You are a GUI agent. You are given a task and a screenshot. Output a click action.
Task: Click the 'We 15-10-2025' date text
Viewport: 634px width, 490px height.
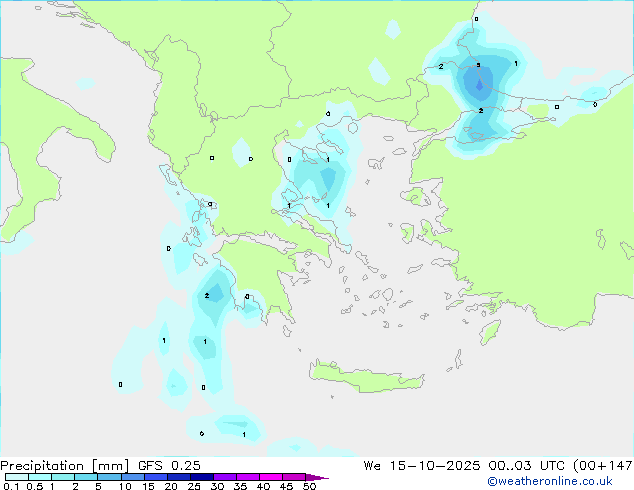pyautogui.click(x=422, y=466)
